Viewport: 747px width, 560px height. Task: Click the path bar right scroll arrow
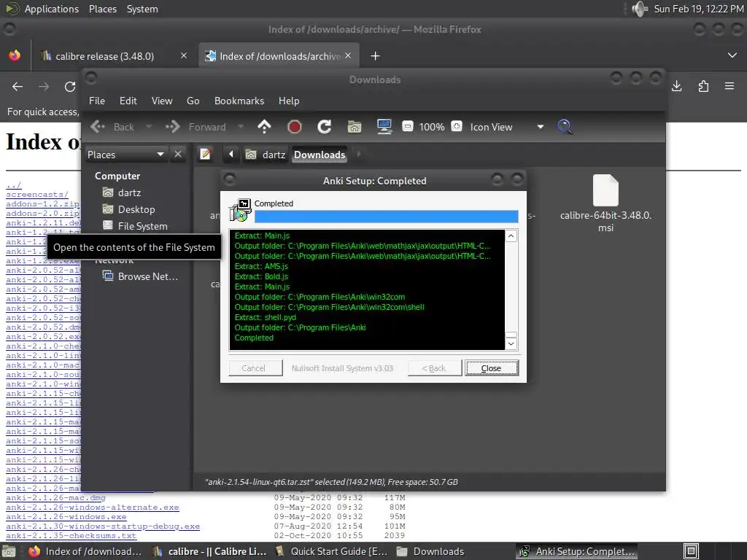point(359,155)
